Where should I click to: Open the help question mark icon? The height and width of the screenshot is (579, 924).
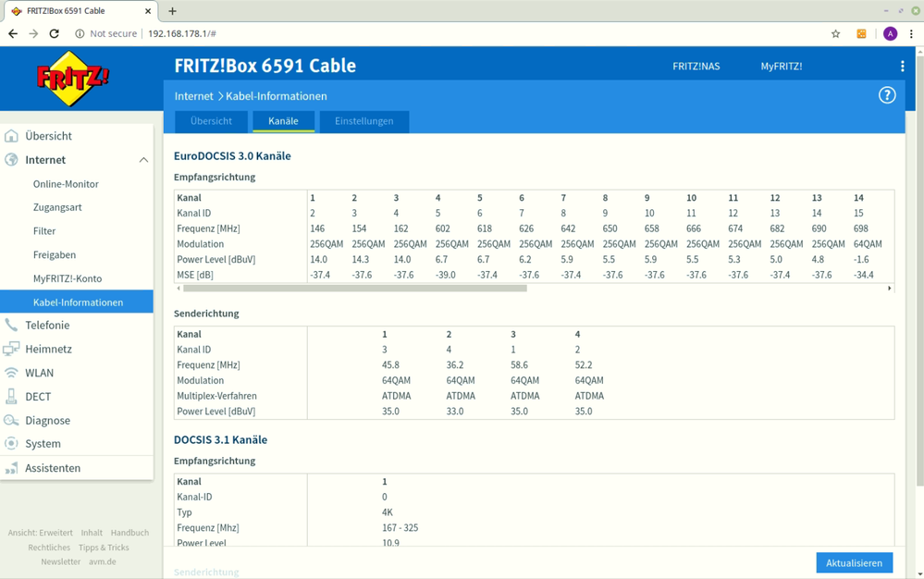(887, 95)
